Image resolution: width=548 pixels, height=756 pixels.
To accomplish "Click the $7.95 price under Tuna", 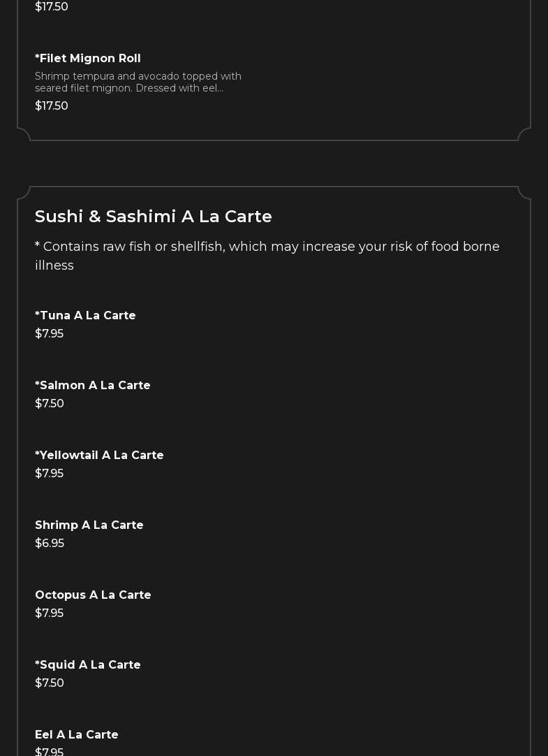I will 50,334.
